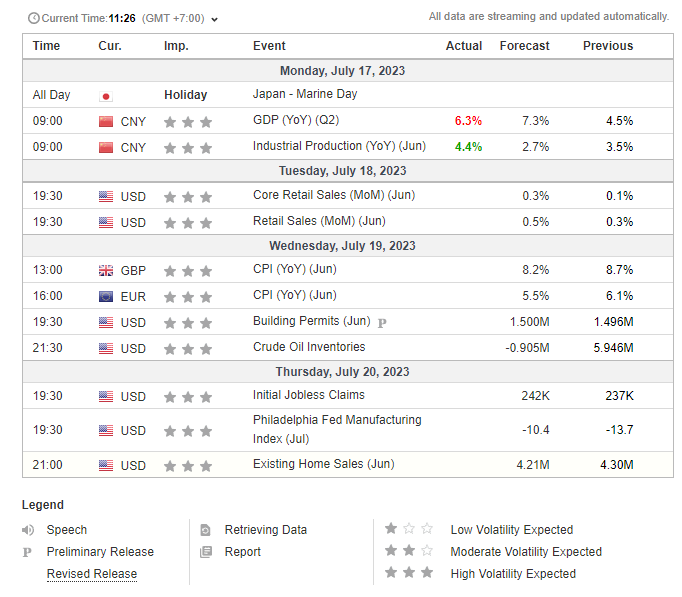Open the GDP (YoY) (Q2) event
The width and height of the screenshot is (682, 597).
click(x=295, y=121)
